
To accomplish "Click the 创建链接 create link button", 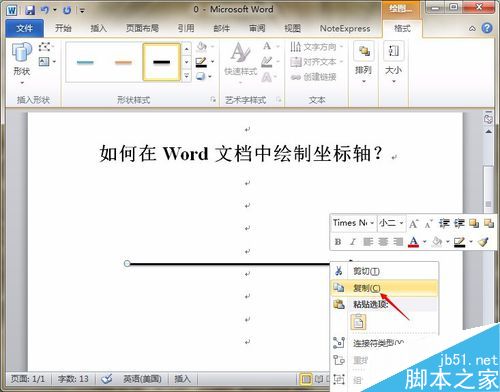I will pyautogui.click(x=313, y=77).
